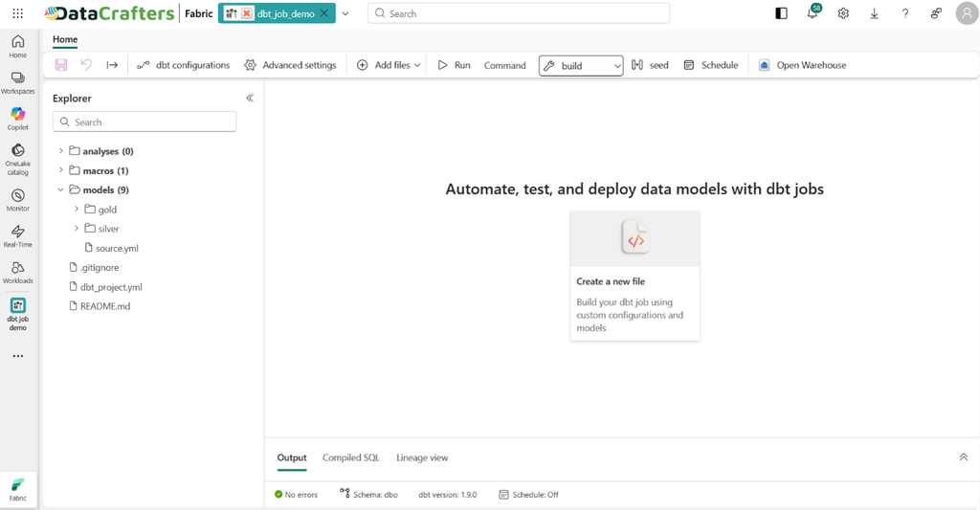Expand the output panel with double chevron

point(964,457)
